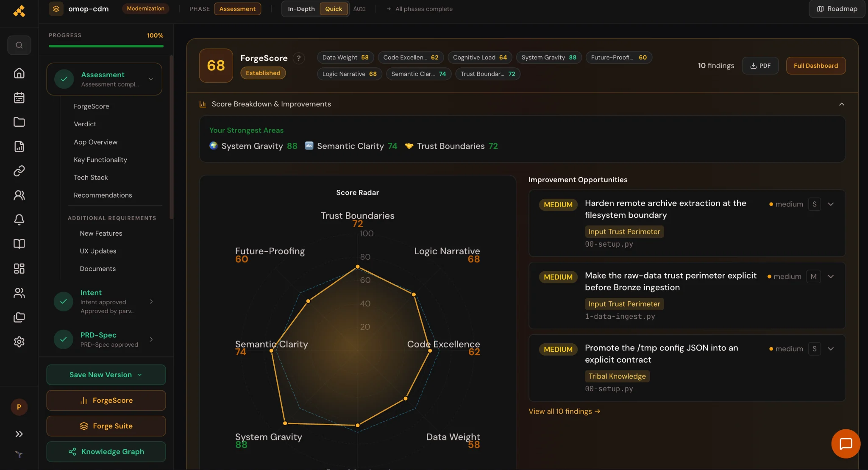Open the notifications bell icon

tap(19, 220)
